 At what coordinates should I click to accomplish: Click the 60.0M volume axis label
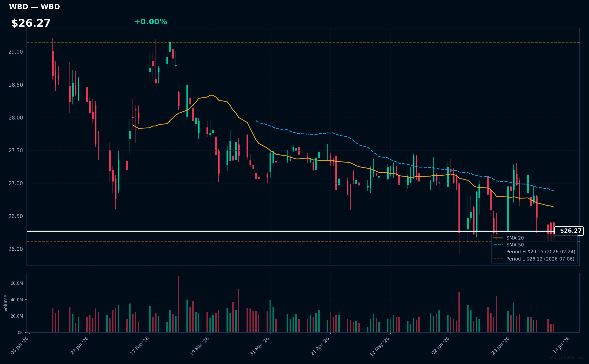coord(17,283)
